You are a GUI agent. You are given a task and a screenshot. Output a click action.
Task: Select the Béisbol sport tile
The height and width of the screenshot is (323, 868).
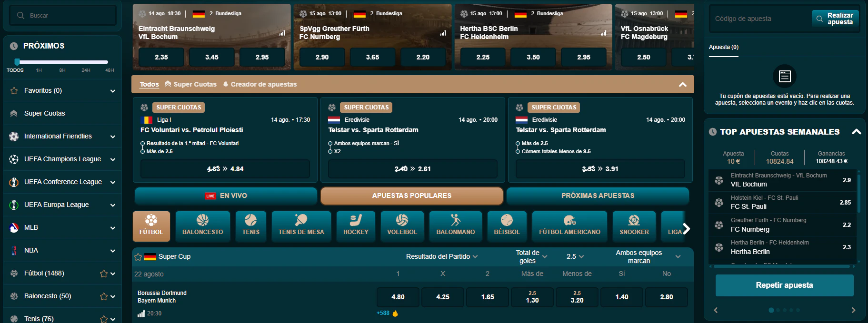[x=507, y=226]
